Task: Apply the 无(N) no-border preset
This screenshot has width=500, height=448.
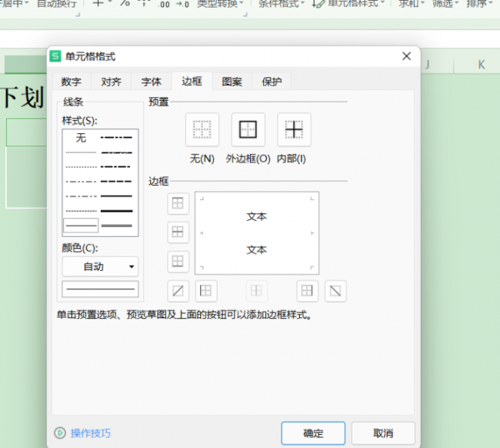Action: [202, 129]
